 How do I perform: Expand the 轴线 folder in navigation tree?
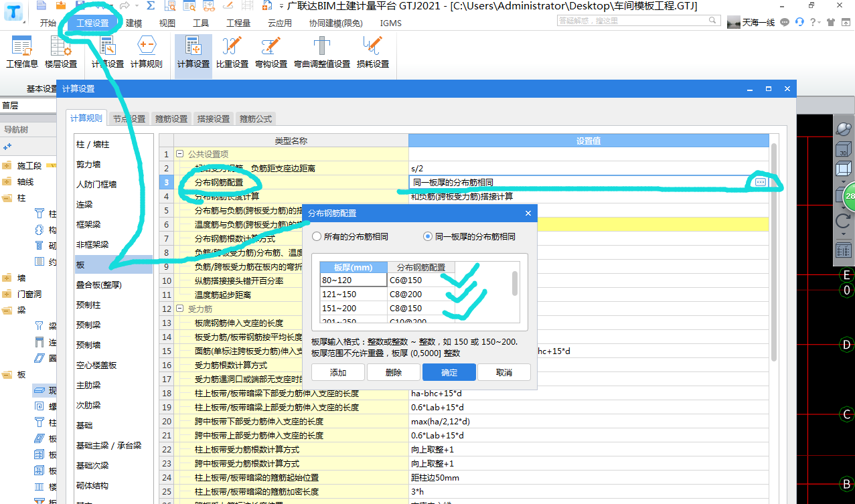[x=7, y=181]
